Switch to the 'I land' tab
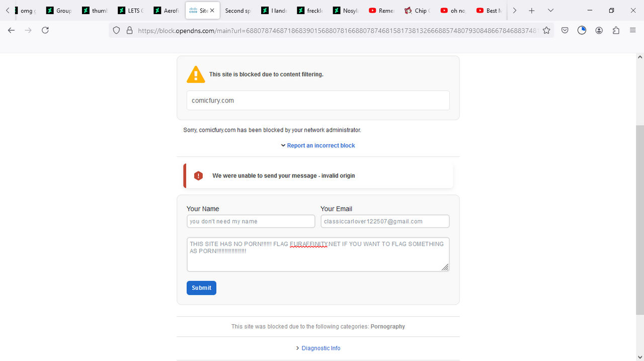Screen dimensions: 644x361 pos(274,11)
